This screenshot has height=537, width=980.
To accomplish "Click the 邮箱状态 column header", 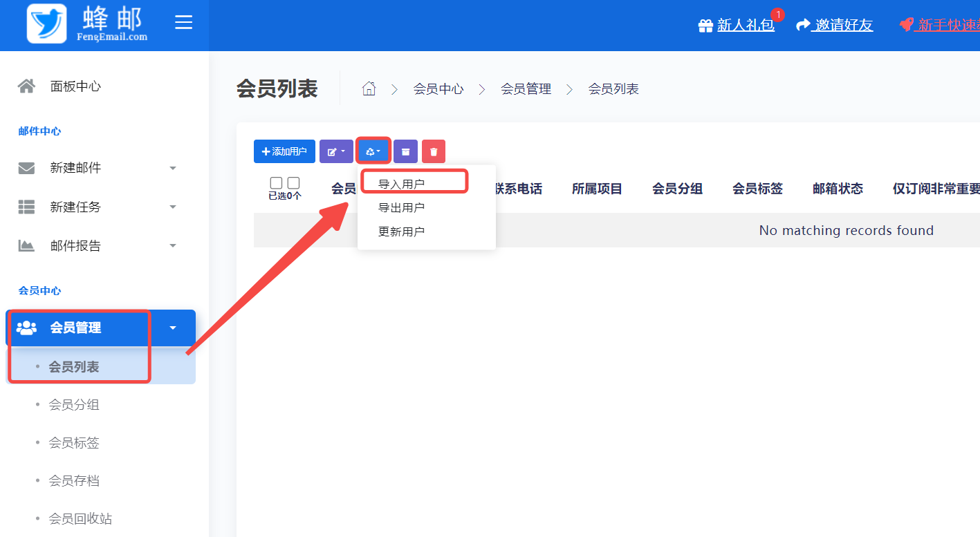I will (x=838, y=189).
